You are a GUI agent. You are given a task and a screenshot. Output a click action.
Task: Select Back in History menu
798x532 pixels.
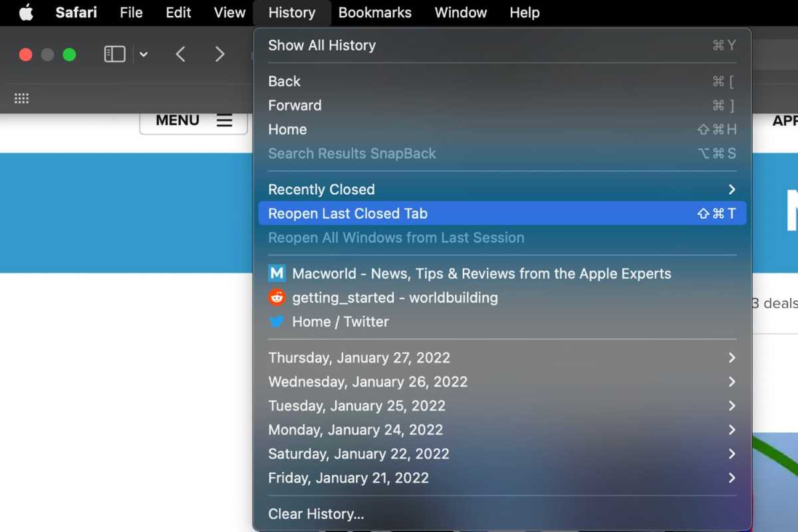pyautogui.click(x=502, y=81)
